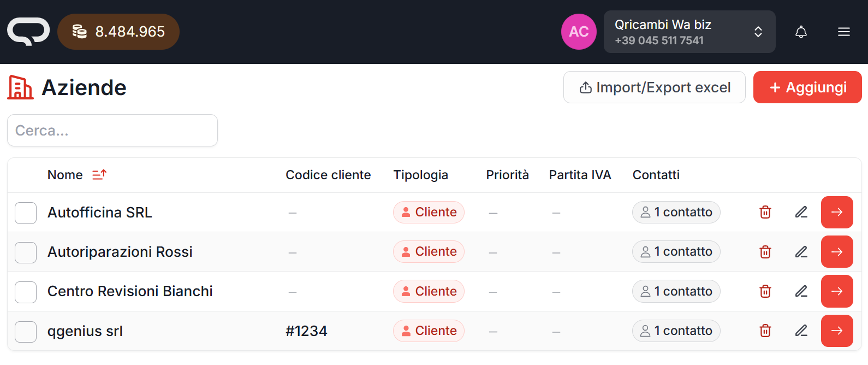
Task: Edit Autofficina SRL with the pencil icon
Action: pyautogui.click(x=801, y=212)
